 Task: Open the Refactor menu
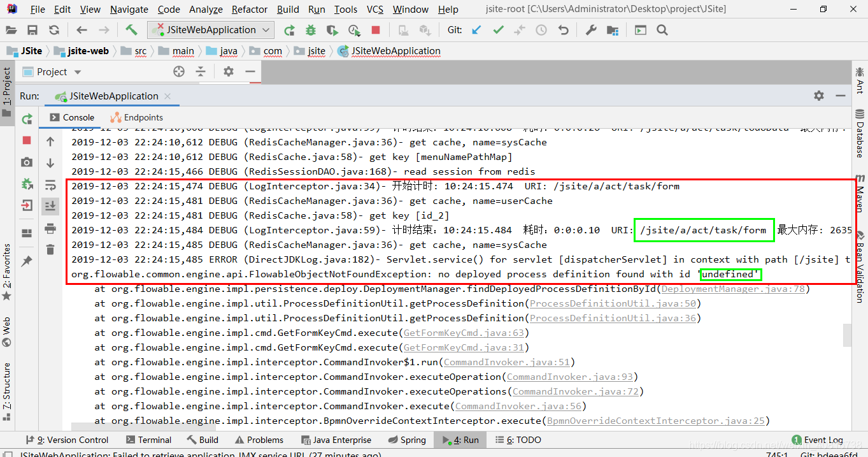click(250, 10)
